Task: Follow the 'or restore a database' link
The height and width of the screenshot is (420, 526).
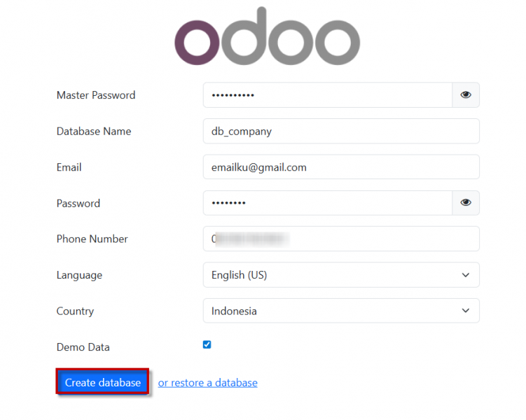Action: (208, 383)
